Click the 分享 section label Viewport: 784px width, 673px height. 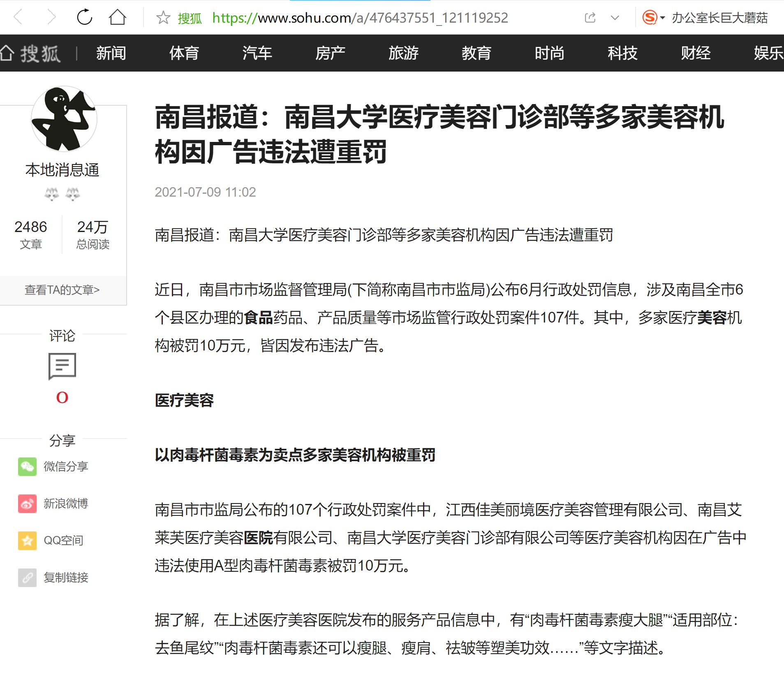pyautogui.click(x=62, y=441)
